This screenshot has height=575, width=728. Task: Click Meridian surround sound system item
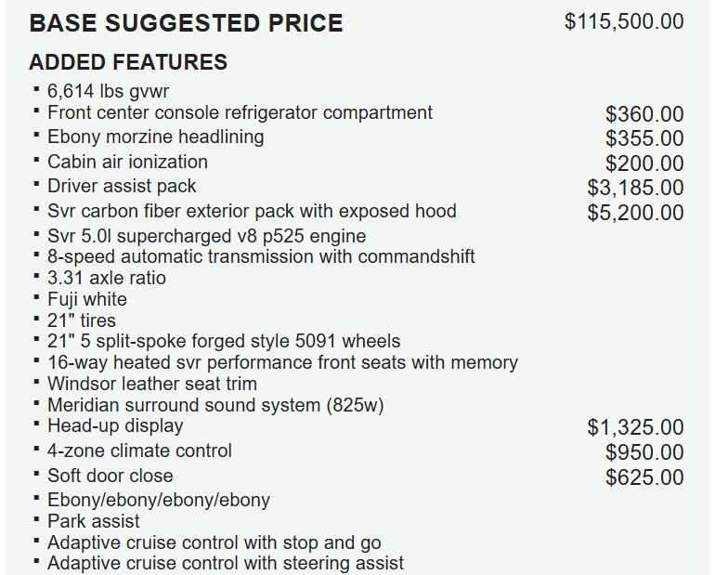[215, 405]
